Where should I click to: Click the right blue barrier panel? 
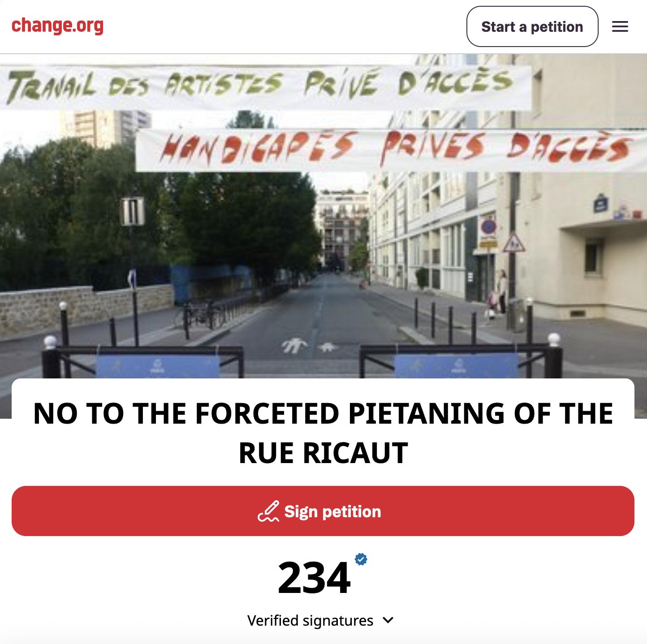456,366
